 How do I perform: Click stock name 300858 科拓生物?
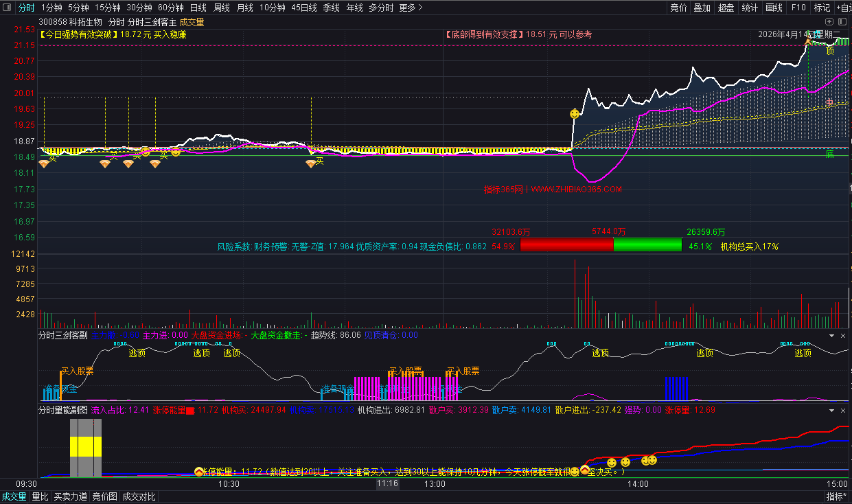pyautogui.click(x=70, y=22)
